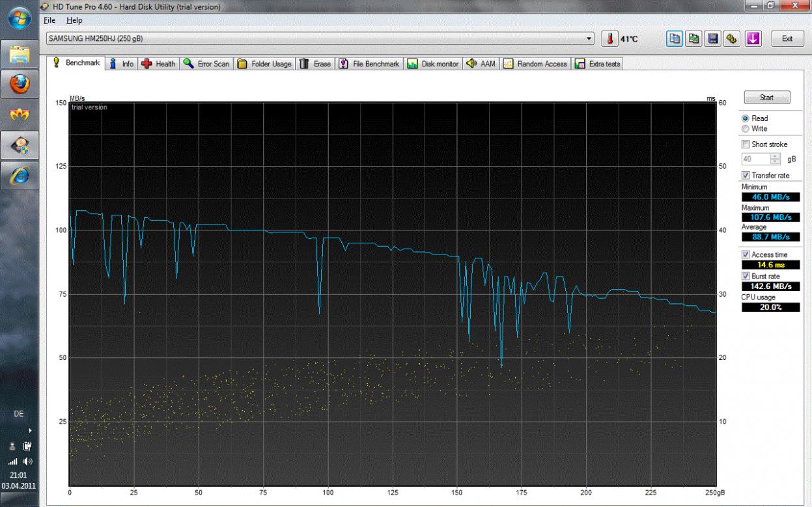The height and width of the screenshot is (507, 812).
Task: Switch to Erase tab
Action: coord(315,64)
